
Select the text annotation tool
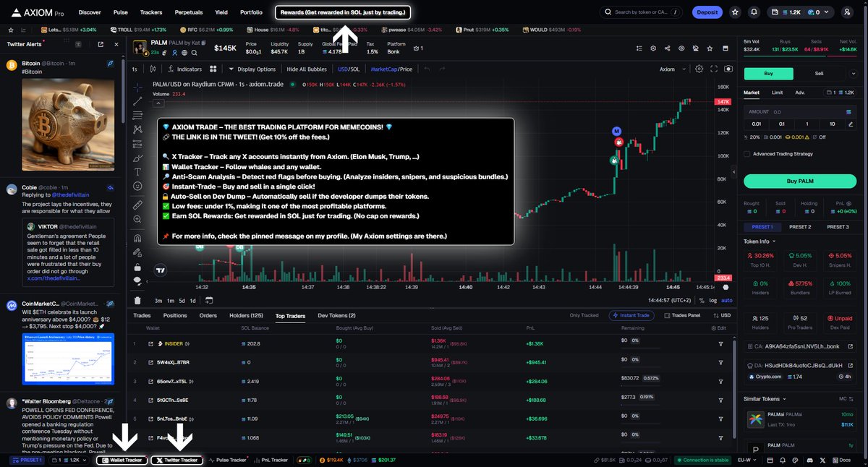pos(137,171)
